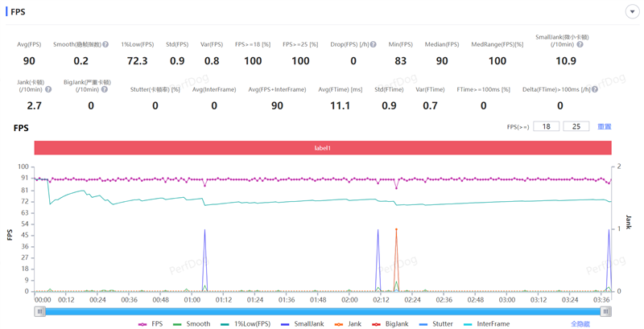Click the blue timeline range slider bar
The width and height of the screenshot is (644, 329).
(x=323, y=312)
